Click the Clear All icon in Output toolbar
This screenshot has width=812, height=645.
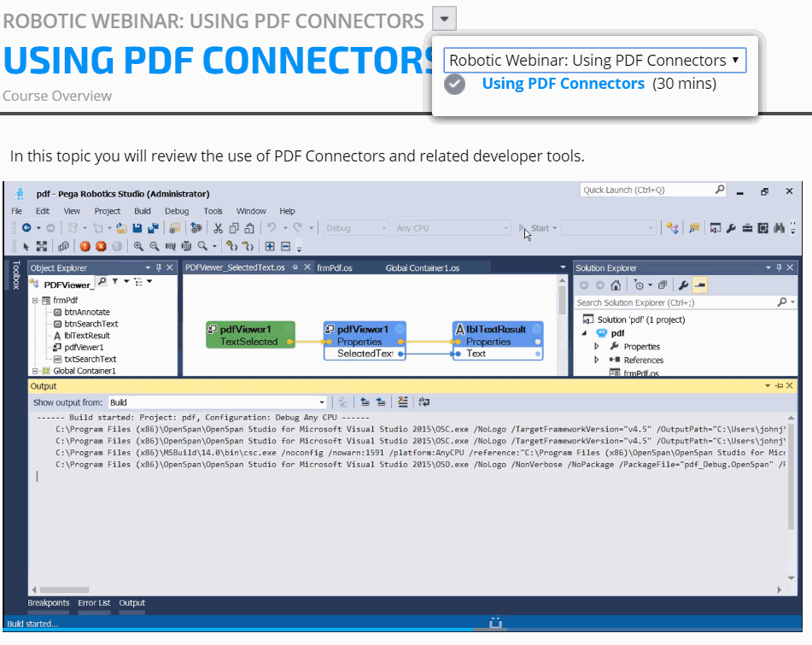[403, 402]
